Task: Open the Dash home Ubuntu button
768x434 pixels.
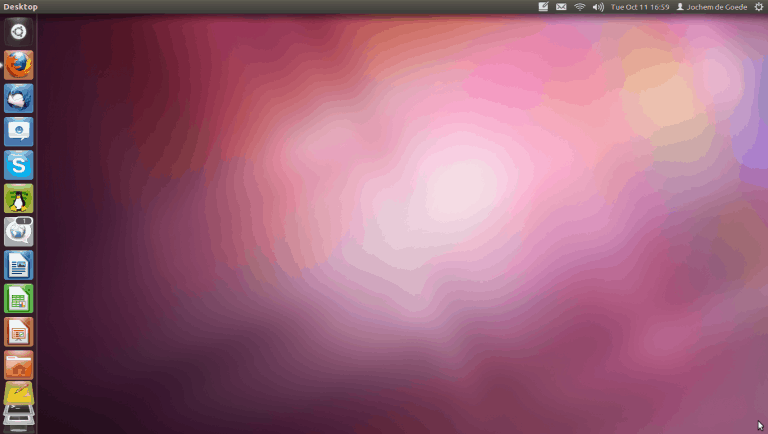Action: [x=19, y=32]
